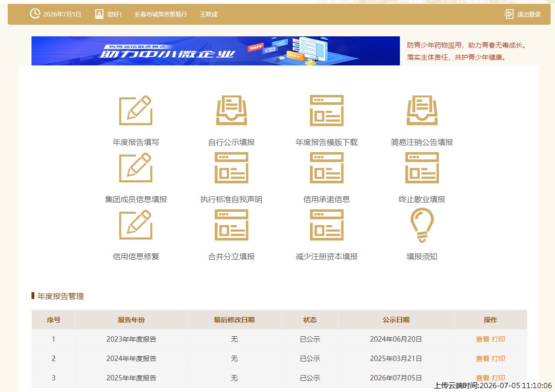Open the 合并分立填报 icon
The image size is (555, 392).
point(232,225)
